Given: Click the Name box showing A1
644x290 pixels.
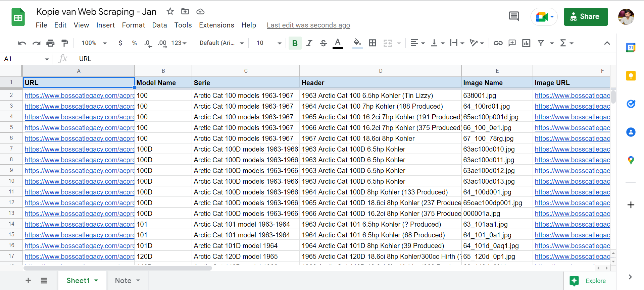Looking at the screenshot, I should (26, 59).
